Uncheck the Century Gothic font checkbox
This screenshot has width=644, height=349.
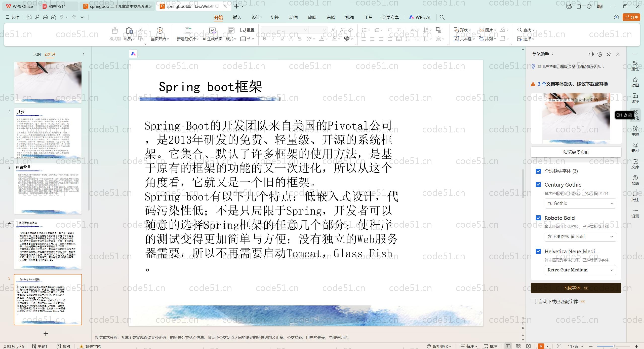(x=538, y=185)
